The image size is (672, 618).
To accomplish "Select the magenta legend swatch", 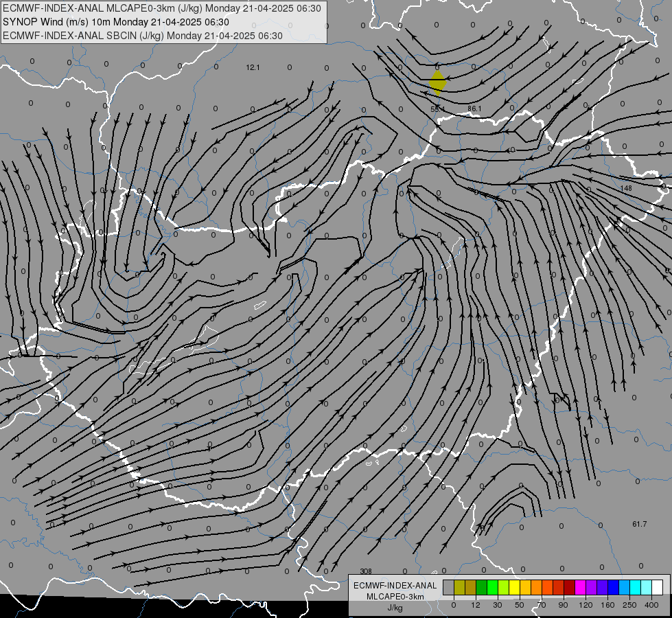I will coord(580,588).
